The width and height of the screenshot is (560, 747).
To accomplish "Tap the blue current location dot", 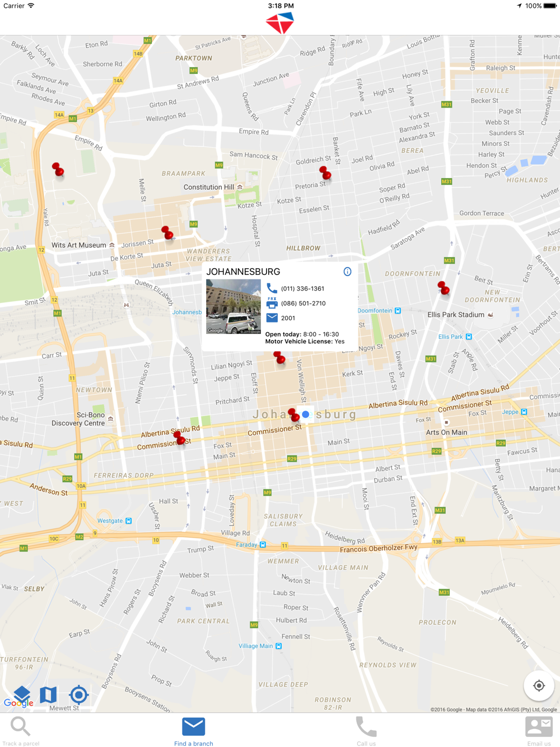I will 306,414.
